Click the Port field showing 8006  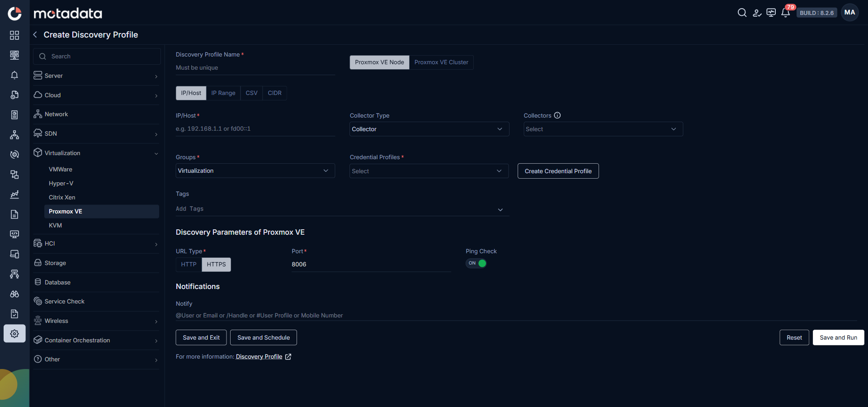coord(371,265)
